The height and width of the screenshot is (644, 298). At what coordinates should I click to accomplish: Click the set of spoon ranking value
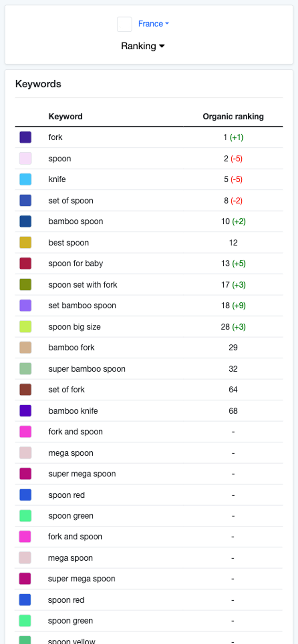(x=233, y=201)
